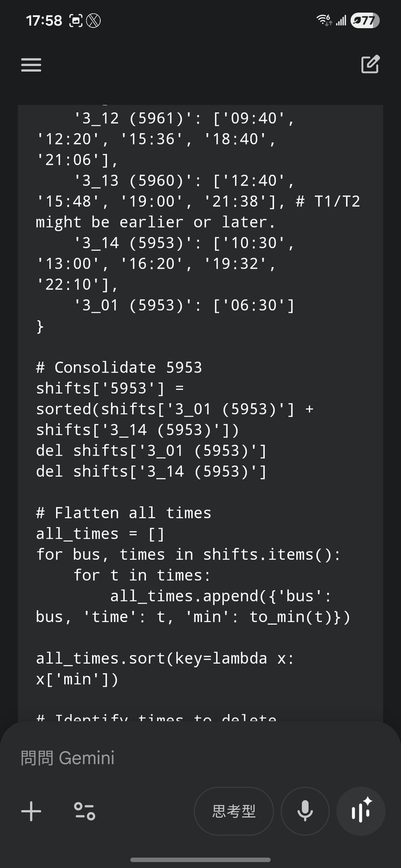This screenshot has width=401, height=868.
Task: Tap the X app notification icon
Action: coord(93,21)
